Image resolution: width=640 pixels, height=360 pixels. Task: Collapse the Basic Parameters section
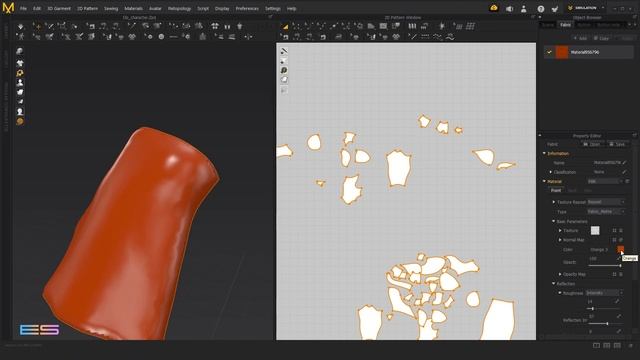tap(554, 221)
